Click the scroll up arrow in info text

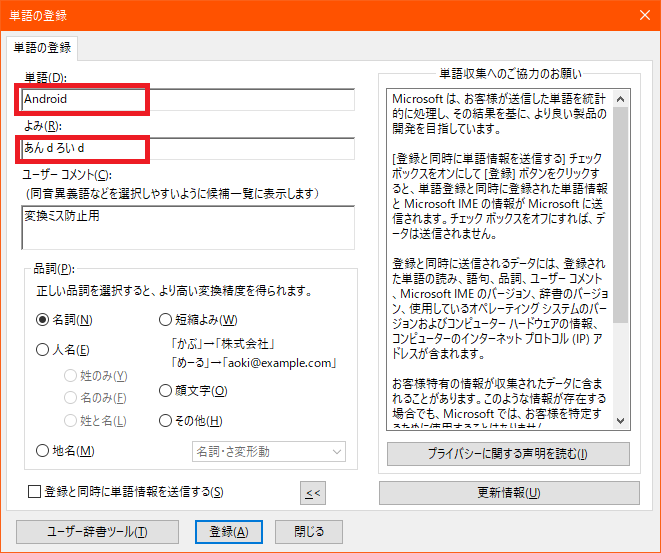pos(621,99)
